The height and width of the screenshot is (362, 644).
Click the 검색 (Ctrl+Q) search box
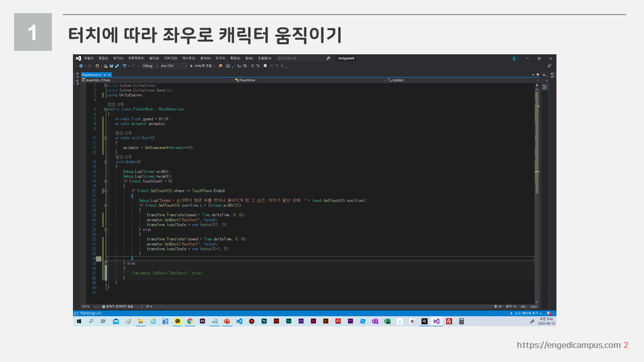click(x=304, y=58)
